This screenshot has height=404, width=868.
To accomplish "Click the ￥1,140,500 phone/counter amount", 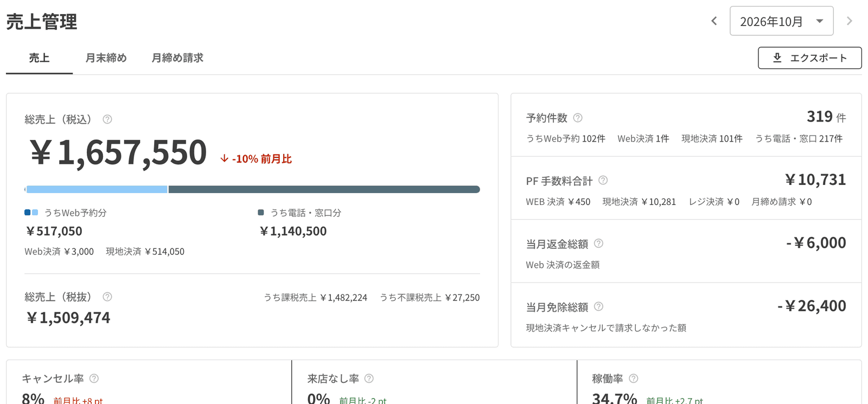I will tap(293, 232).
